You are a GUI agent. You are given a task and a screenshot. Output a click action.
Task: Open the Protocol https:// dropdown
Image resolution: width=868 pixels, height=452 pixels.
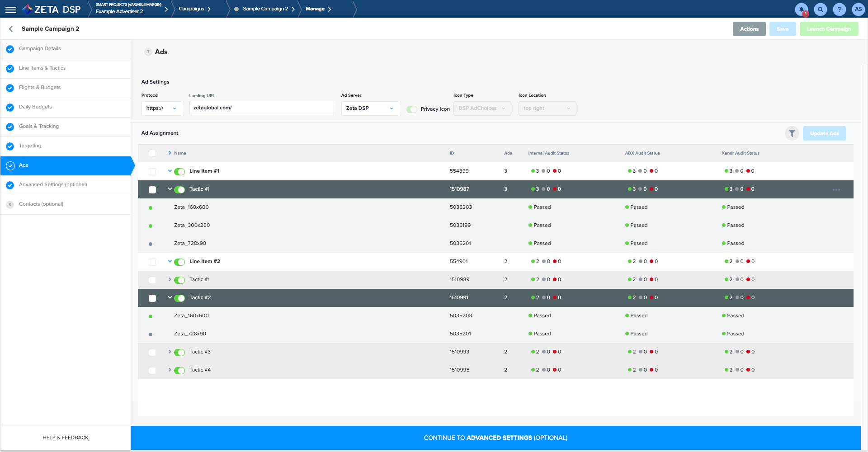tap(161, 108)
